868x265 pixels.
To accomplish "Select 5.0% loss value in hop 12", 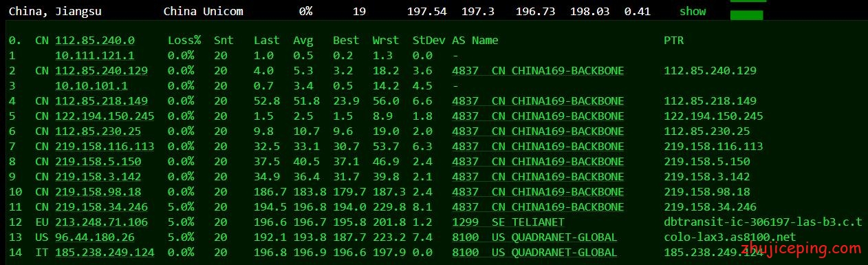I will click(181, 222).
